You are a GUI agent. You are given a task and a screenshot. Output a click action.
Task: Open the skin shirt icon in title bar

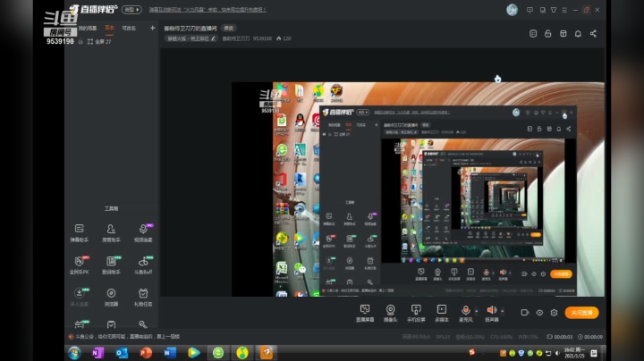click(x=554, y=10)
